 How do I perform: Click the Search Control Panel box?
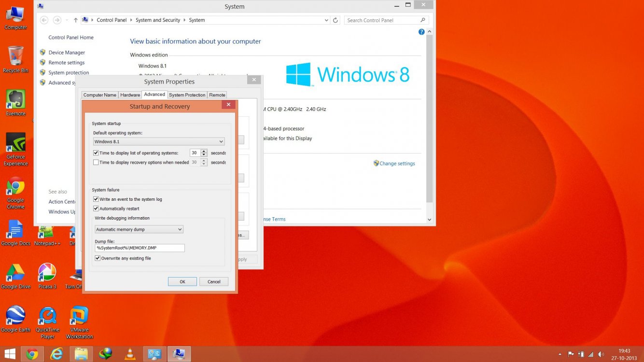tap(386, 20)
